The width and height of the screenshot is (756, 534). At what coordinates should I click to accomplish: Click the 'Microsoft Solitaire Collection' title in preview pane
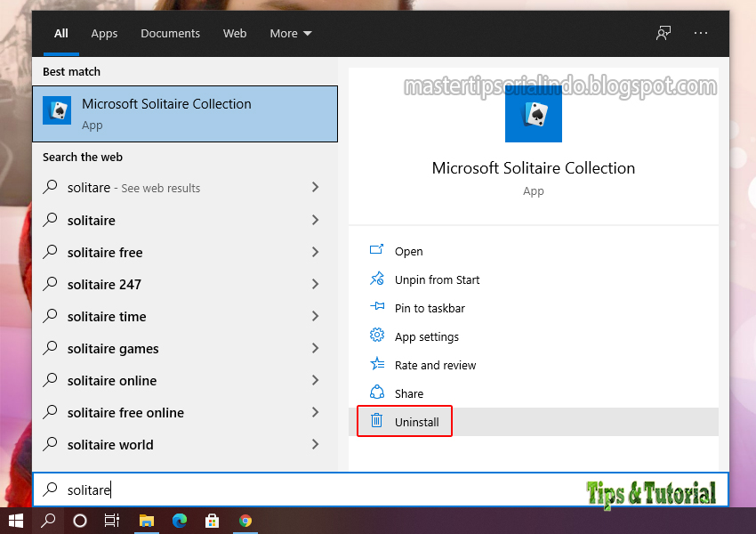pyautogui.click(x=534, y=168)
